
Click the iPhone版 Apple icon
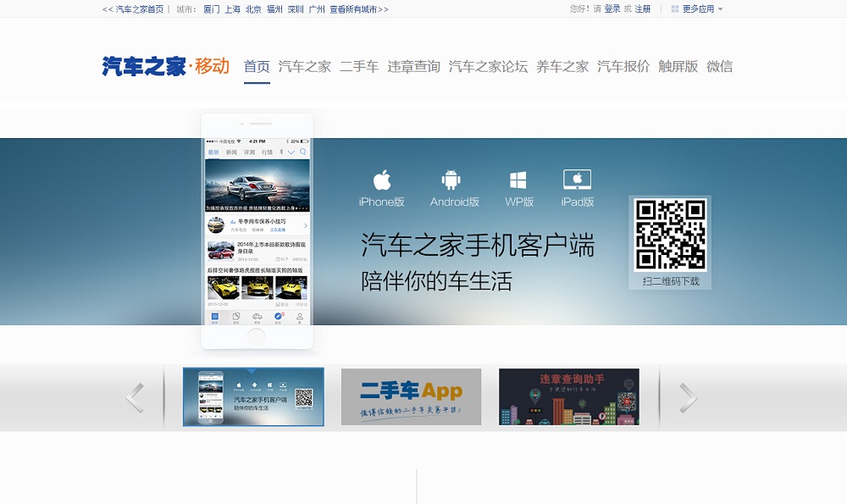coord(382,180)
